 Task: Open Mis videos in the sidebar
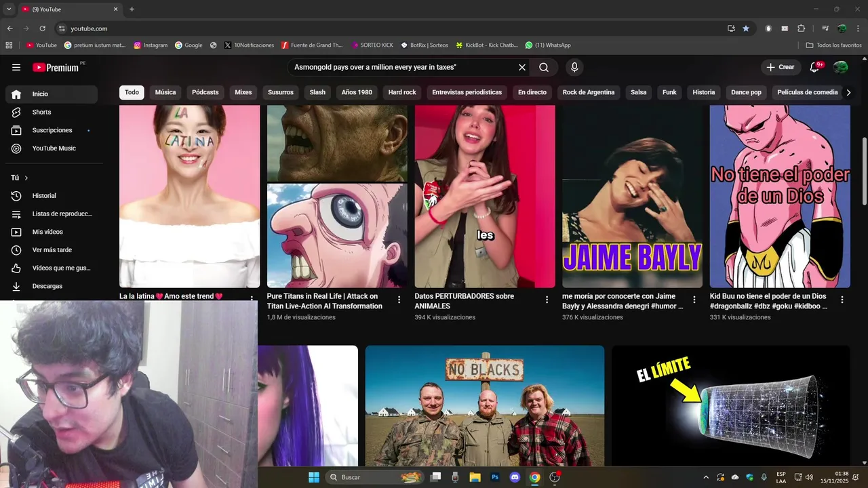[x=52, y=232]
